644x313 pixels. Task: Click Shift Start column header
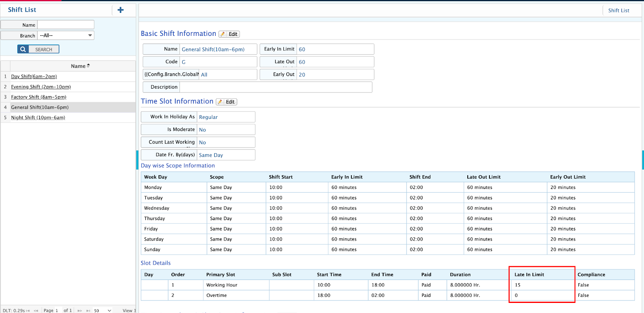coord(281,177)
